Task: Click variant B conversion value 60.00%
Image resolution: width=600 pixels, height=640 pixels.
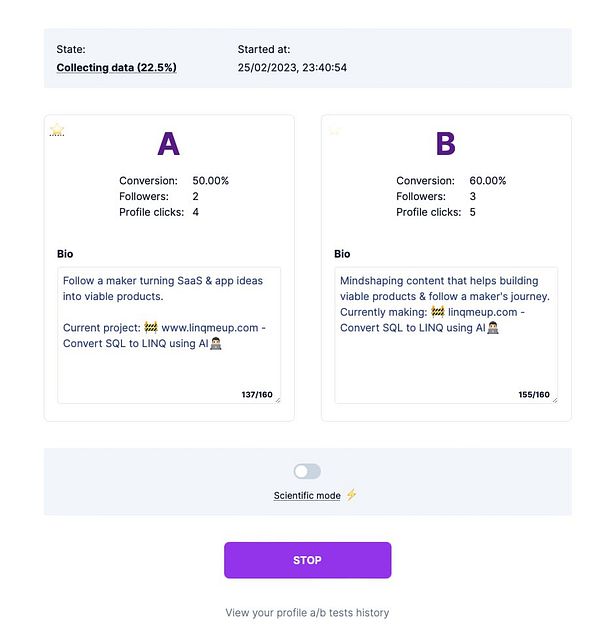Action: click(x=487, y=181)
